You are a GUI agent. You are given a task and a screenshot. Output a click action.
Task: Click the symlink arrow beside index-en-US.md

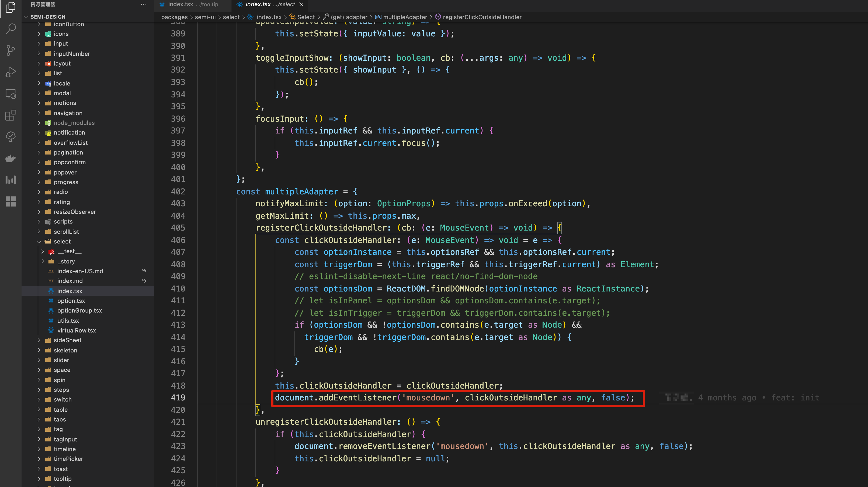pyautogui.click(x=144, y=271)
